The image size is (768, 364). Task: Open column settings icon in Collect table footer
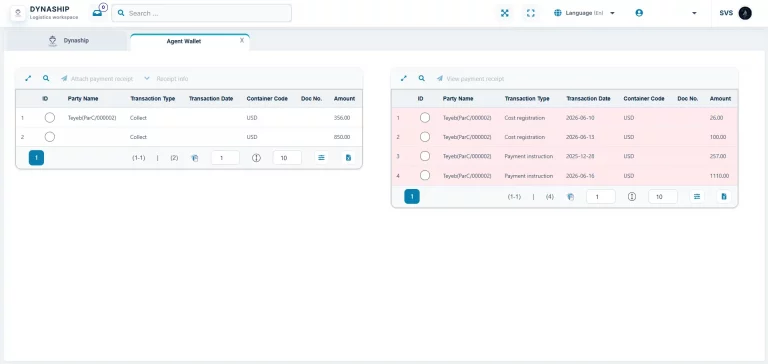(321, 158)
